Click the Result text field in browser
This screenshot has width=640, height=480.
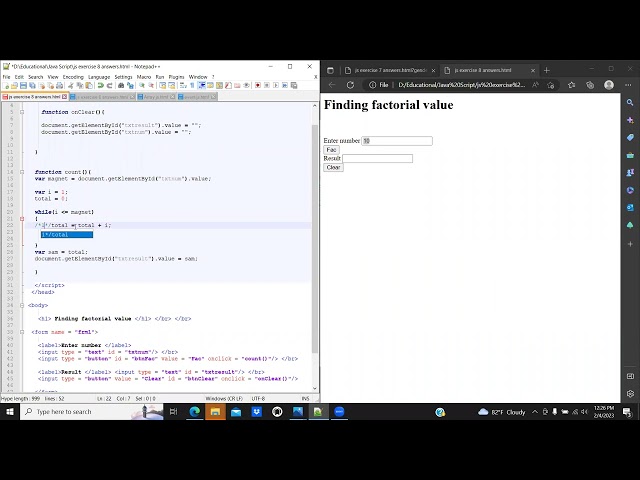coord(378,158)
